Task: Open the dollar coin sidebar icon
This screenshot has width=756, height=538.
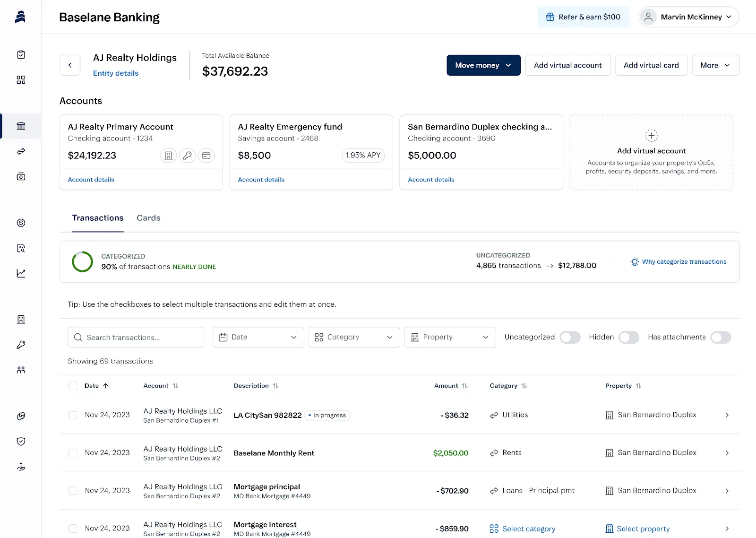Action: 21,223
